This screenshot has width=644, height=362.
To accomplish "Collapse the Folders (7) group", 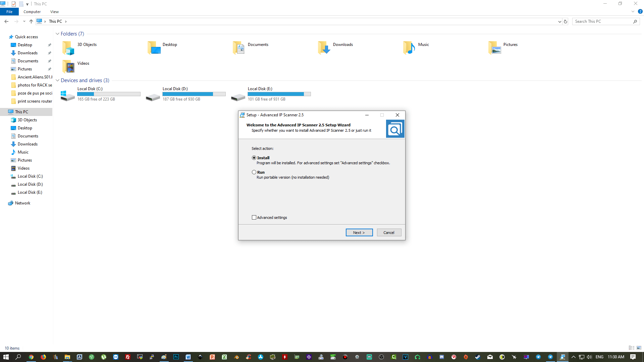I will (57, 34).
